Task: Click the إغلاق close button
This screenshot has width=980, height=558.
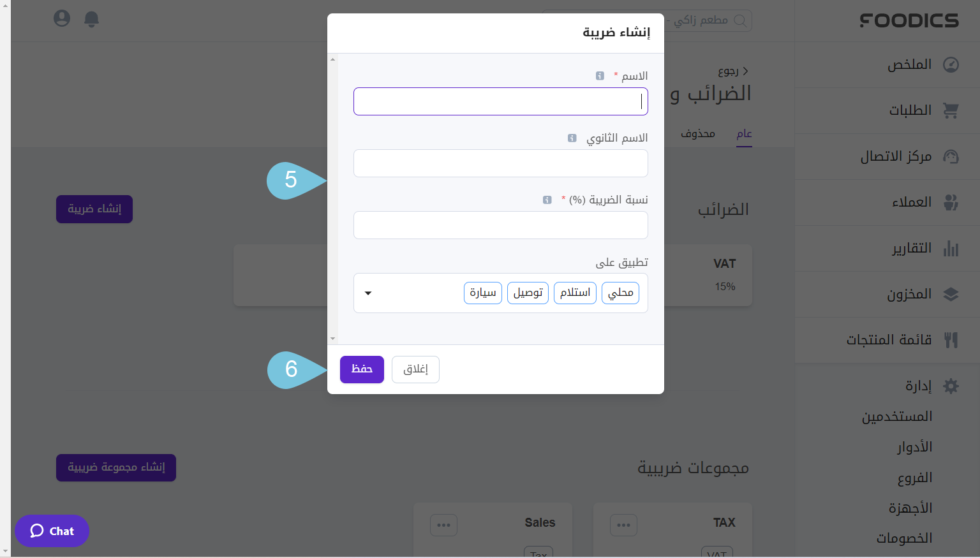Action: click(x=415, y=369)
